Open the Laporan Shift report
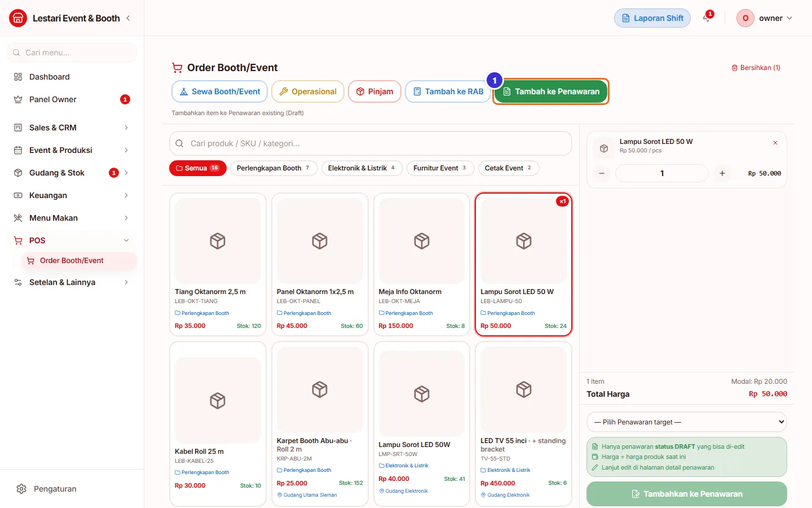Viewport: 812px width, 508px height. pyautogui.click(x=652, y=18)
